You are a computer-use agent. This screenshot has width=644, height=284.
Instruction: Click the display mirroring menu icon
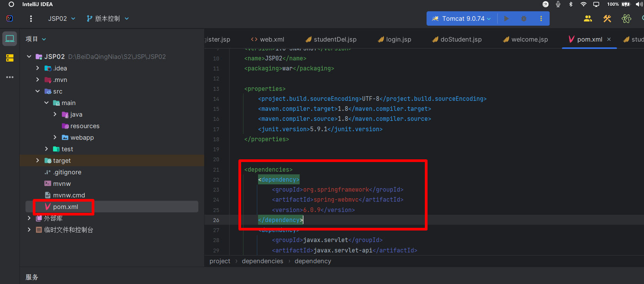(x=596, y=4)
